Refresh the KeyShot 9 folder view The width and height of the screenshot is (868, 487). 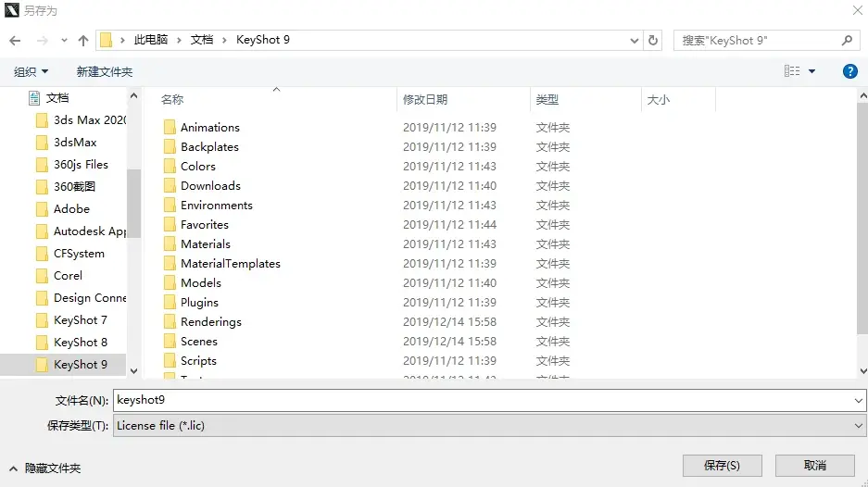click(653, 41)
